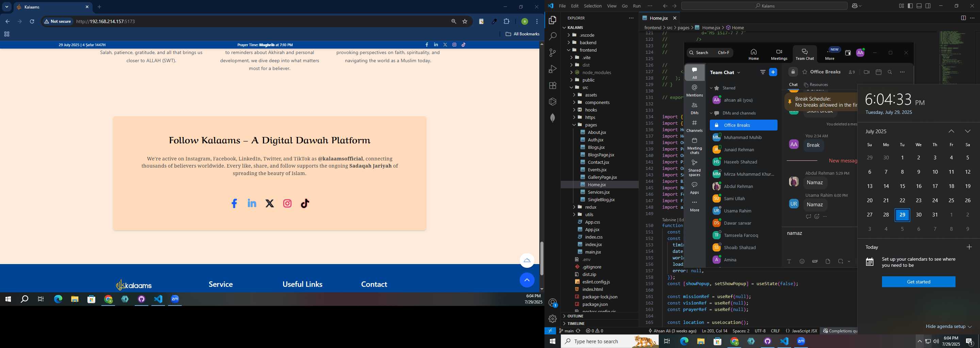
Task: Star the Office Breaks channel
Action: click(x=805, y=72)
